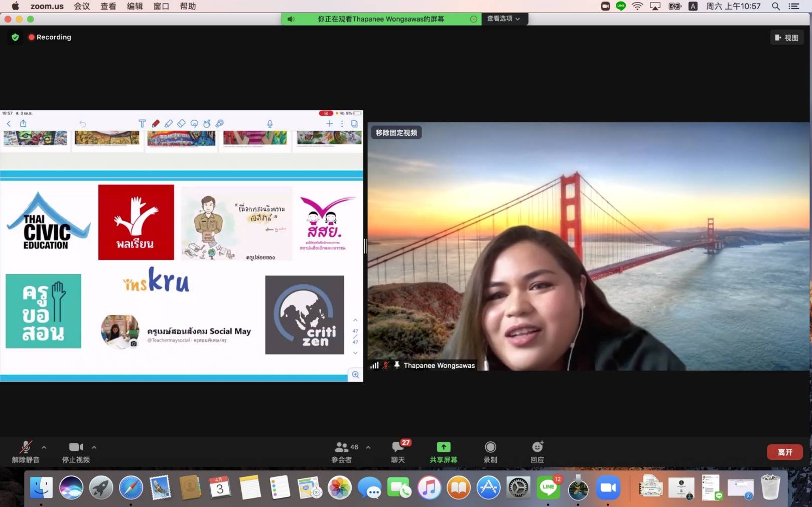Open the chat panel with 27 unread
Viewport: 812px width, 507px height.
[398, 447]
